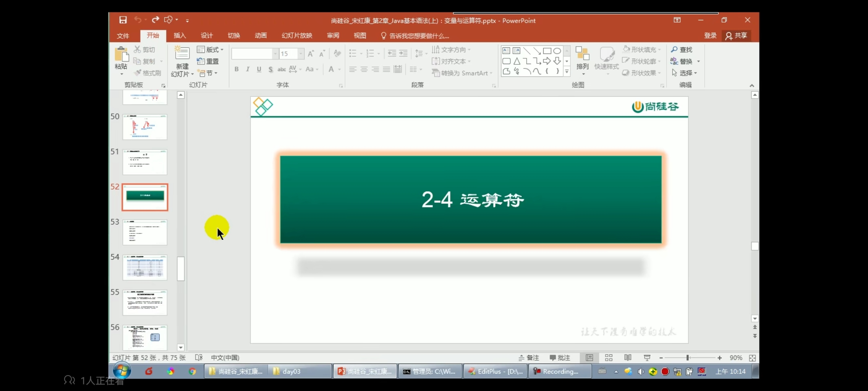The width and height of the screenshot is (868, 391).
Task: Click the Share (共享) button
Action: tap(736, 35)
